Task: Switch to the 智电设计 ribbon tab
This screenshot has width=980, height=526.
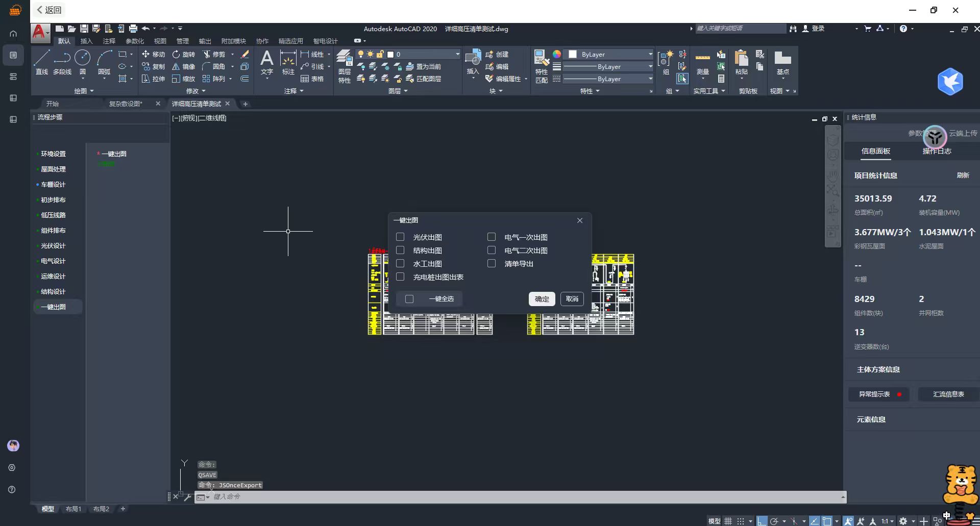Action: pos(325,41)
